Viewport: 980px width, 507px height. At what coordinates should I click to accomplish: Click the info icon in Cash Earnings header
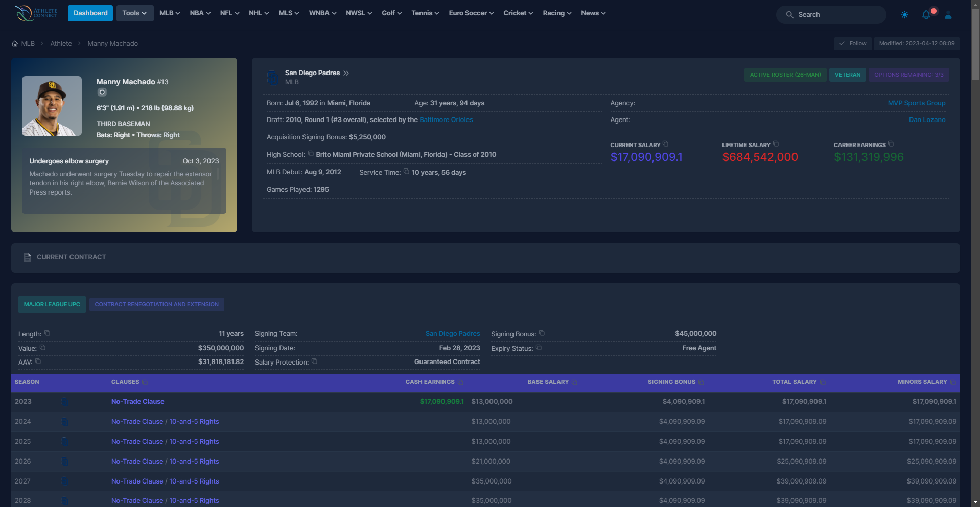pos(460,382)
